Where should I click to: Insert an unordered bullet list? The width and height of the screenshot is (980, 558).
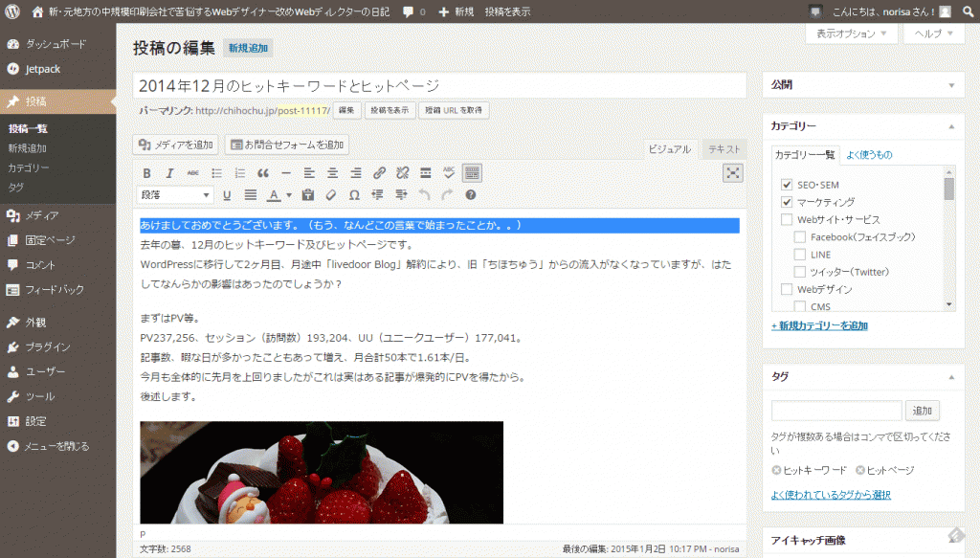coord(214,173)
